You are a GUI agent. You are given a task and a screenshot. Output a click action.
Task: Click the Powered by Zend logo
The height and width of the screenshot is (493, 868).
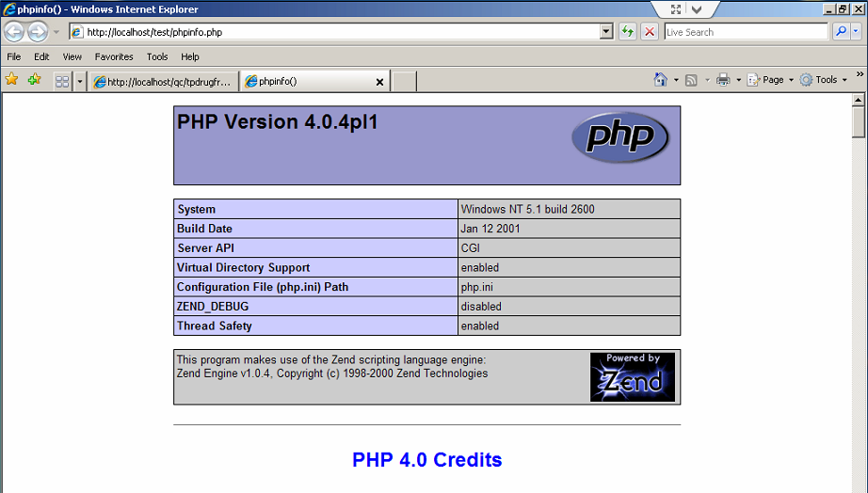coord(633,376)
